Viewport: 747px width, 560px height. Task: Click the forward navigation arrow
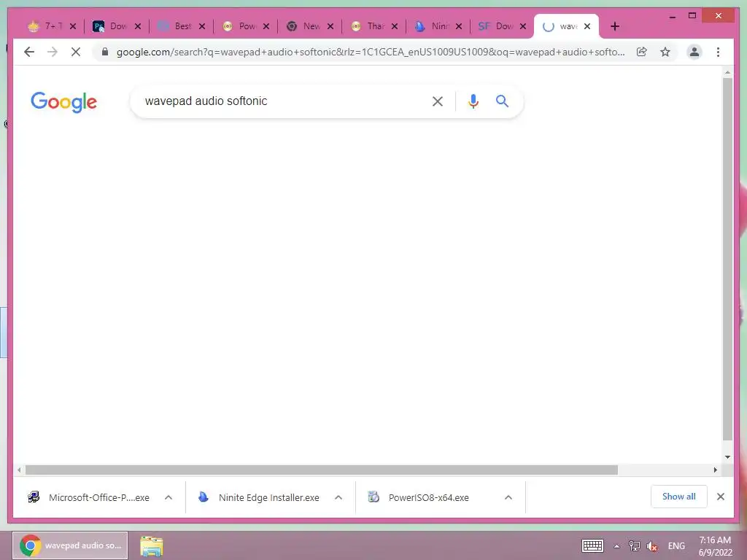(x=53, y=52)
